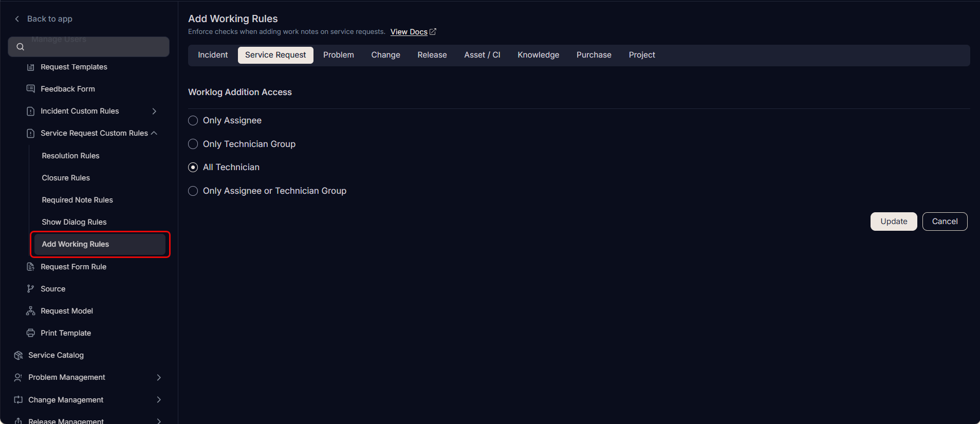Open the Purchase tab
Screen dimensions: 980x424
(x=594, y=55)
